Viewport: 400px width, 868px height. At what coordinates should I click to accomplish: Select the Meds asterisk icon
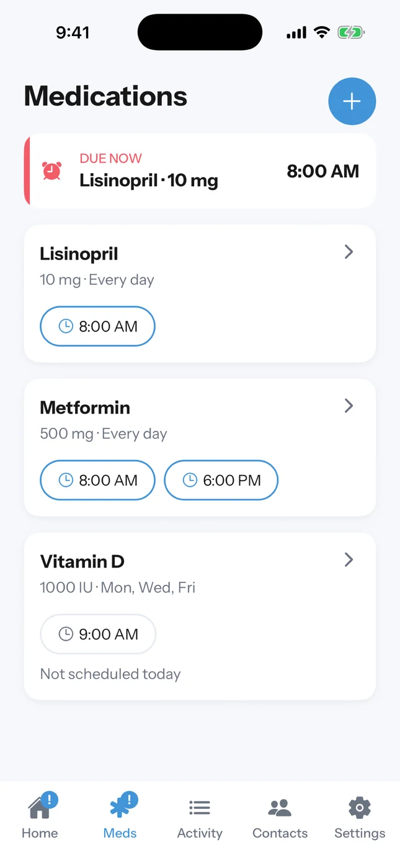pyautogui.click(x=120, y=806)
